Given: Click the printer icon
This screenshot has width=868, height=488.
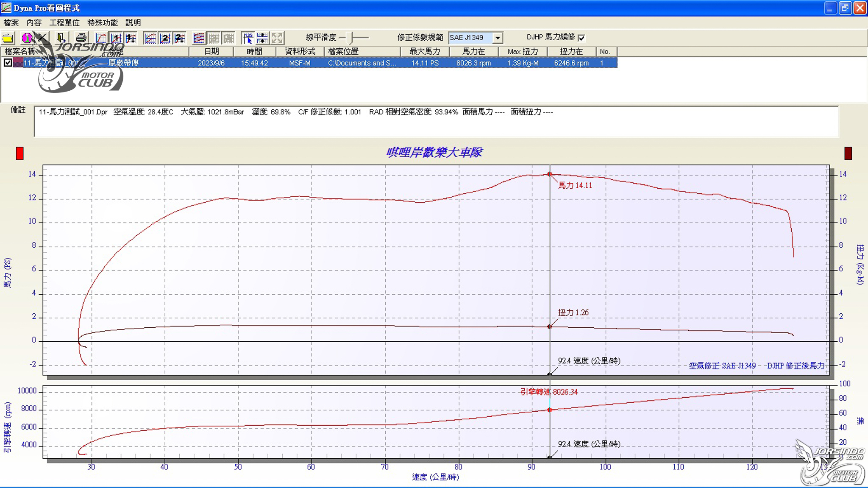Looking at the screenshot, I should pos(81,38).
